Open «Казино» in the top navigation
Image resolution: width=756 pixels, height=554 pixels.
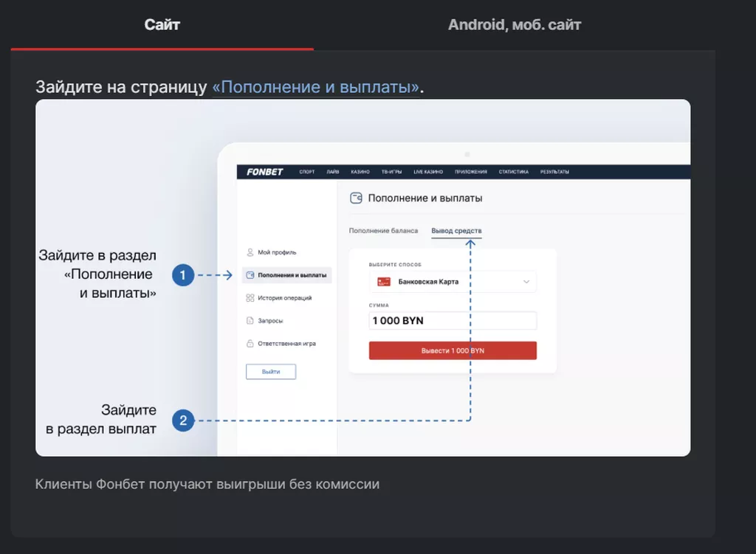click(360, 172)
